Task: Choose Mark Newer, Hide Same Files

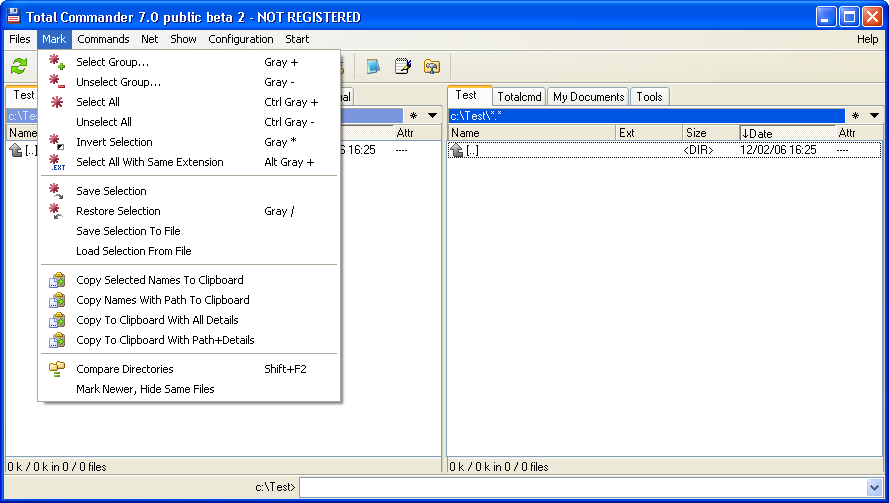Action: coord(189,389)
